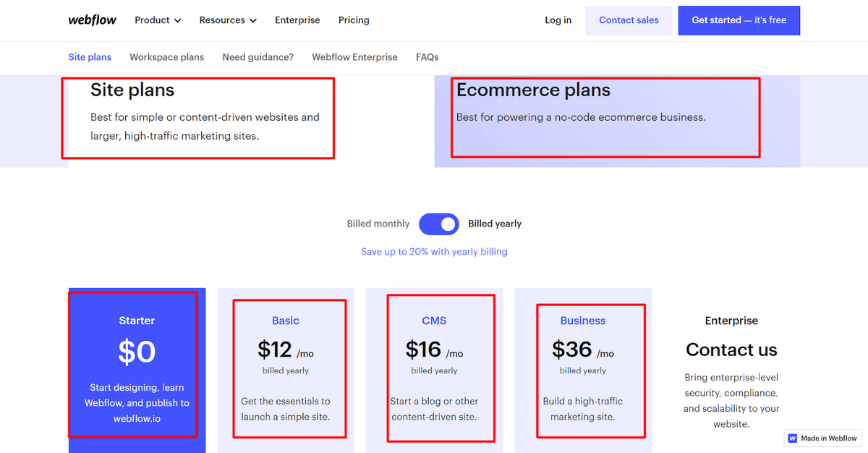View the Webflow Enterprise tab
Image resolution: width=868 pixels, height=453 pixels.
tap(354, 56)
